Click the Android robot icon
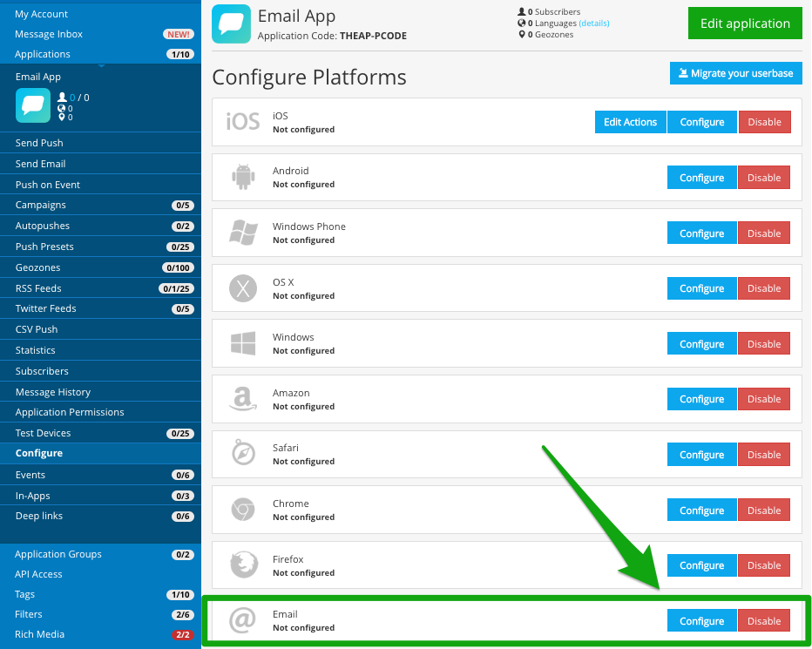The image size is (812, 649). coord(243,177)
